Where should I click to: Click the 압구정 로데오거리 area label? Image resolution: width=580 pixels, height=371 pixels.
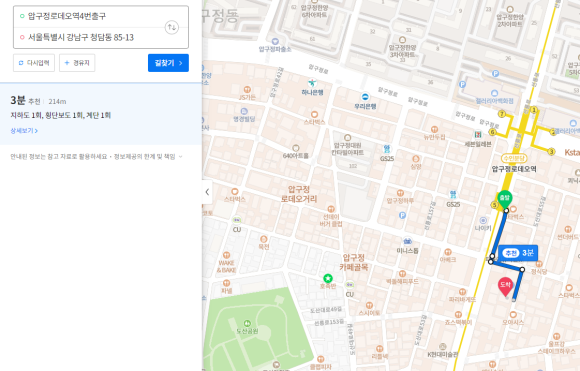(x=299, y=194)
